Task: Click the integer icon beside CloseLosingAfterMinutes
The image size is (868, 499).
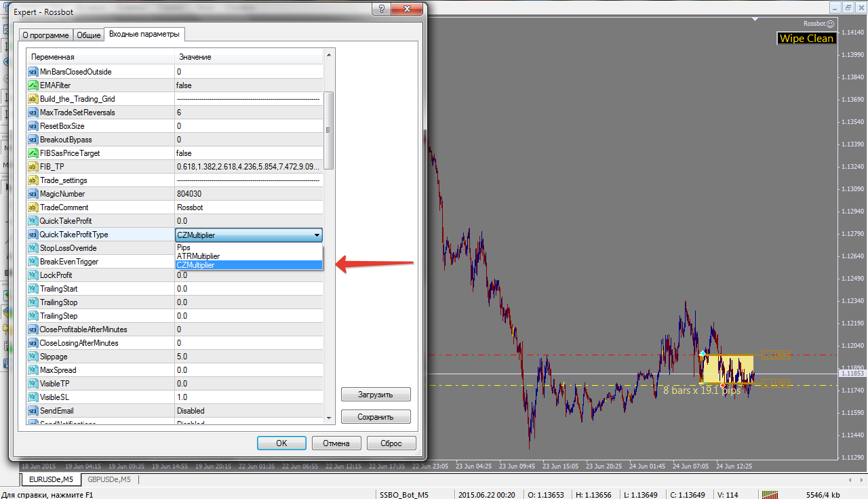Action: (x=33, y=343)
